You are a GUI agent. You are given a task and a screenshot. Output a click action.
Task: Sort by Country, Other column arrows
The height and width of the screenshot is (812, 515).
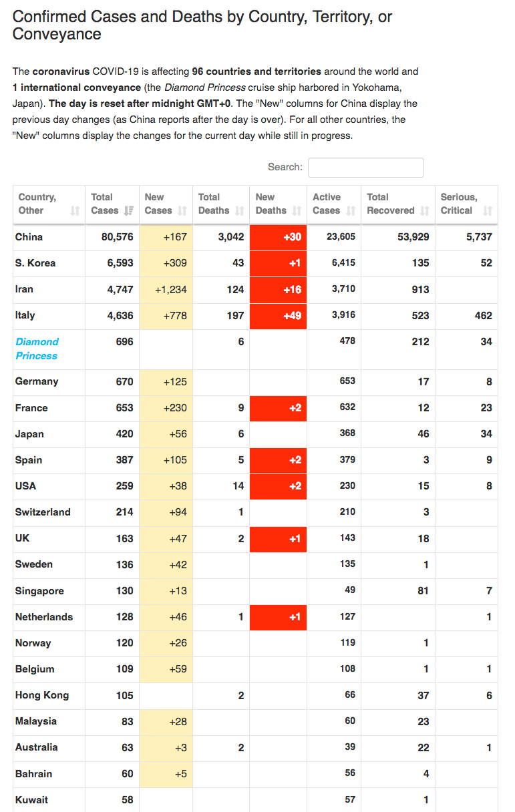click(75, 211)
